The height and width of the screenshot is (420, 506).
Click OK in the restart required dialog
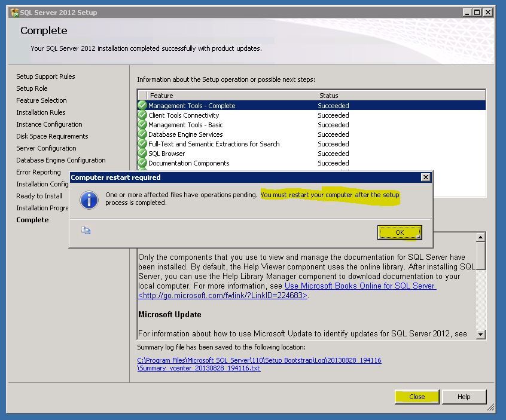click(x=400, y=232)
